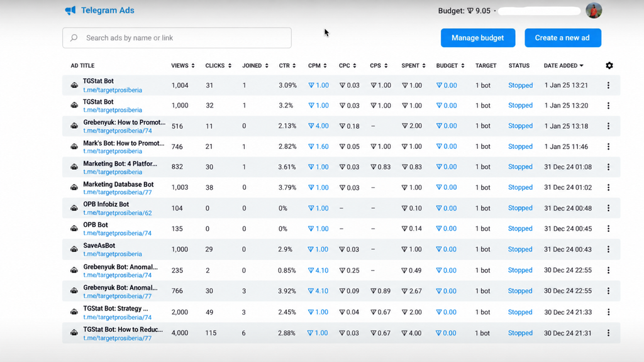Click the Budget 9.05 balance text
This screenshot has width=644, height=362.
(x=464, y=11)
